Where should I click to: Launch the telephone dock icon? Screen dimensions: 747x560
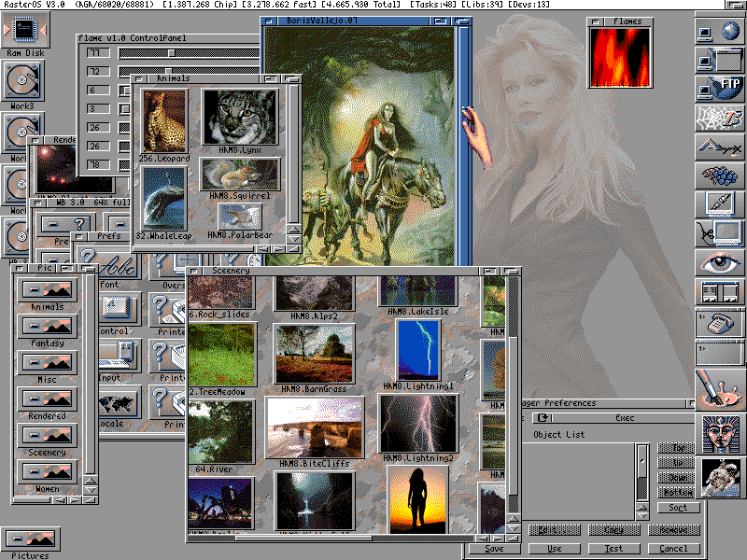(719, 323)
